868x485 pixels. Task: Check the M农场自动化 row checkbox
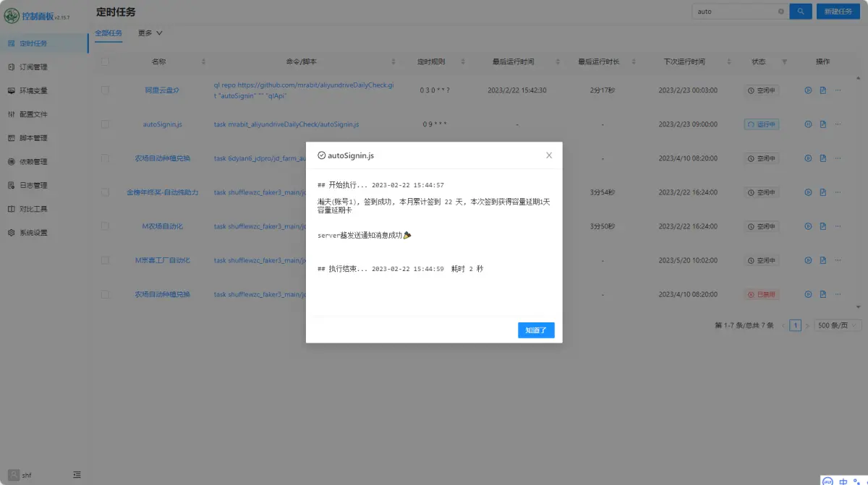coord(105,226)
